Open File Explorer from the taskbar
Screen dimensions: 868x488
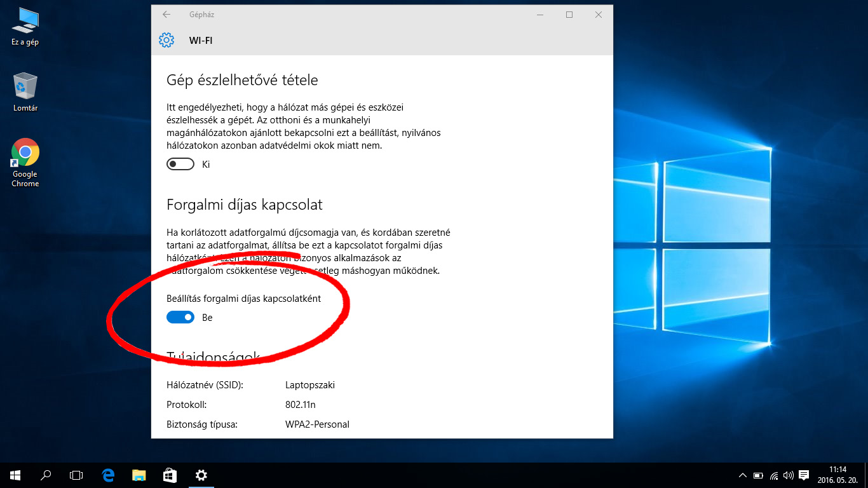click(139, 475)
